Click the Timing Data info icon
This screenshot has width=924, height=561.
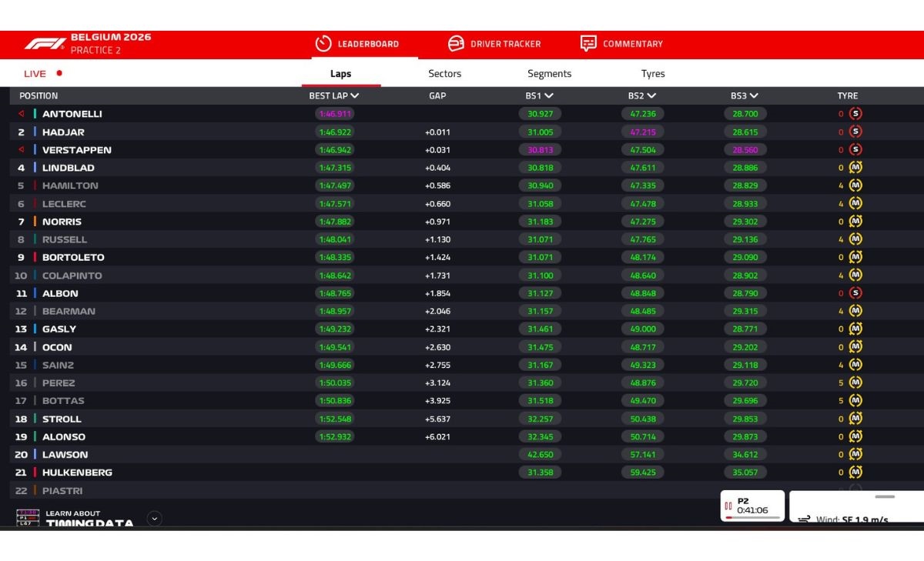click(x=27, y=517)
